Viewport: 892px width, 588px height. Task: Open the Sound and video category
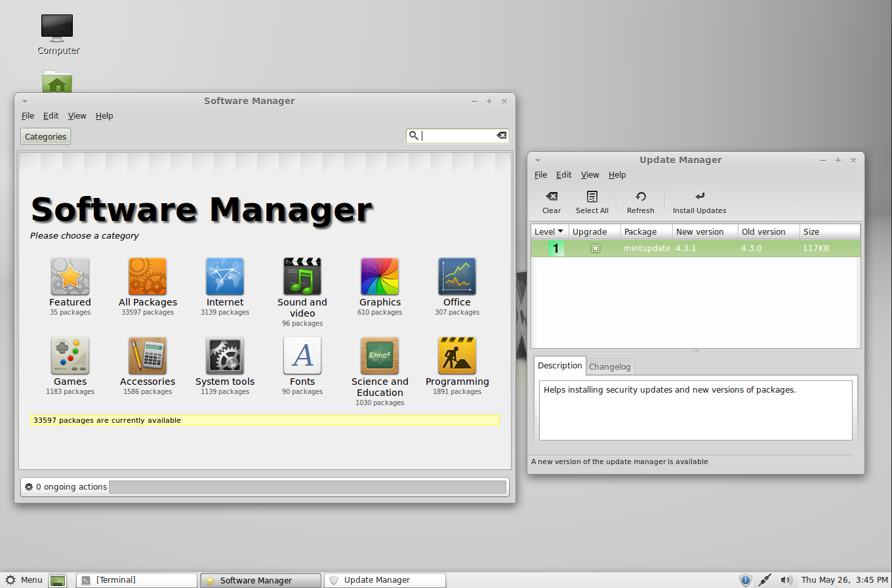click(302, 277)
